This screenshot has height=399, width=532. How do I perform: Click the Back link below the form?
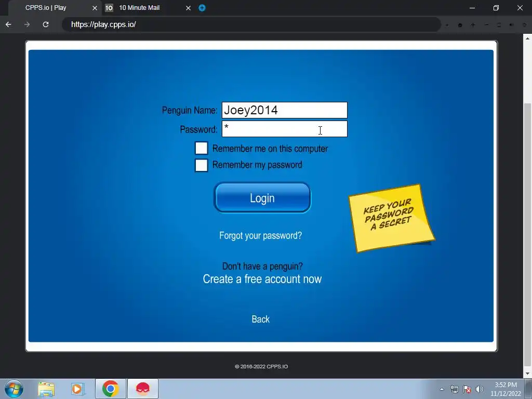click(261, 319)
